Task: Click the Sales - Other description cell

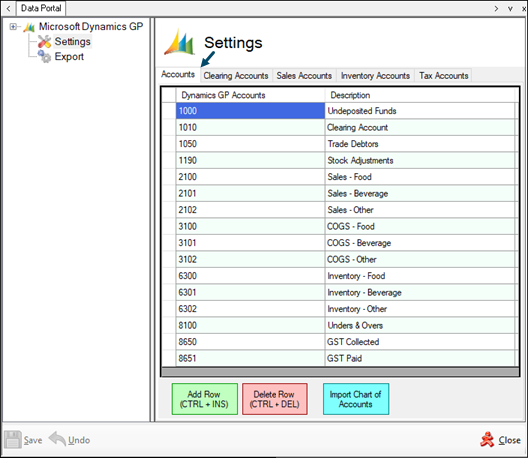Action: 420,210
